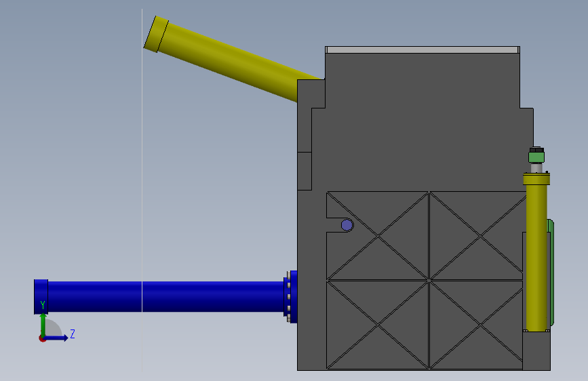This screenshot has height=381, width=588.
Task: Select the vertical yellow cylinder on the right
Action: tap(536, 253)
